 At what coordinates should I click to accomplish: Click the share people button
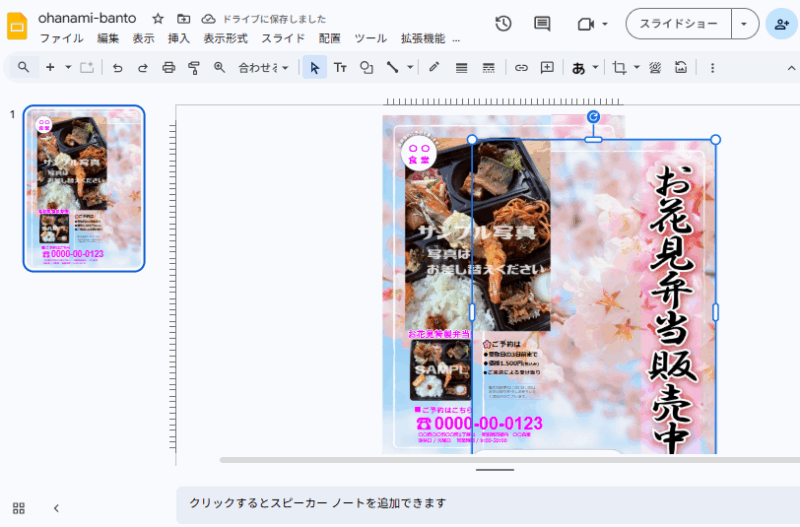click(x=781, y=24)
